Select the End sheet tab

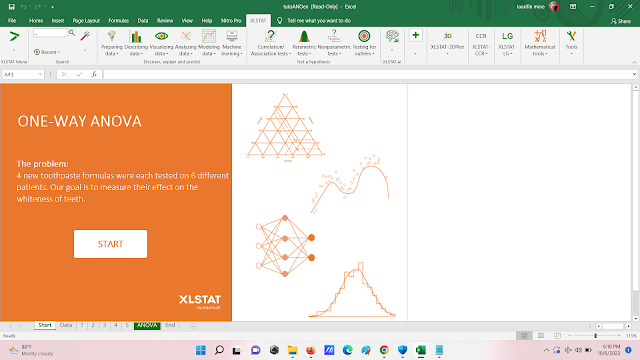(170, 325)
